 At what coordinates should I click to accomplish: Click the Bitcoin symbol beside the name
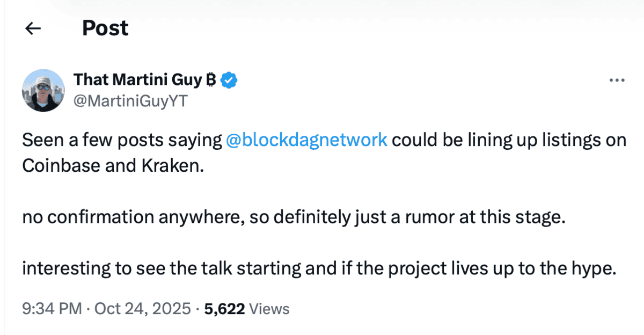click(x=211, y=81)
